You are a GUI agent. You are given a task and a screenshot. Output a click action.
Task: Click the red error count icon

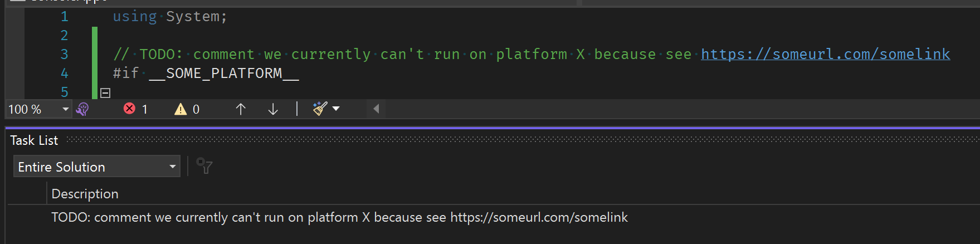coord(129,109)
